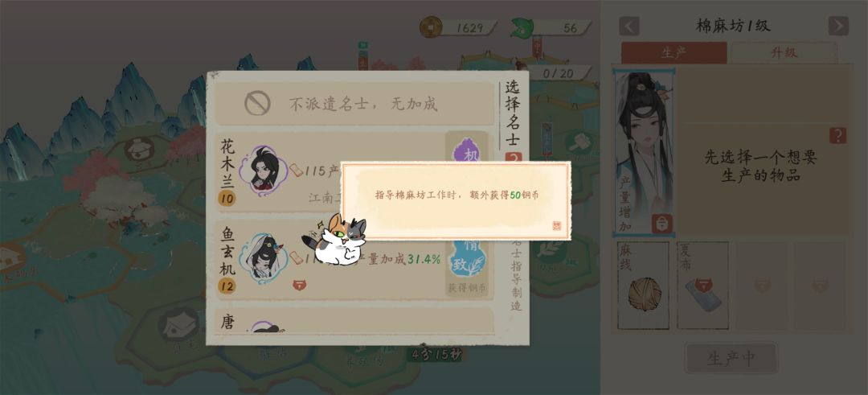Dismiss the 棉麻坊 tooltip via red seal

click(556, 226)
